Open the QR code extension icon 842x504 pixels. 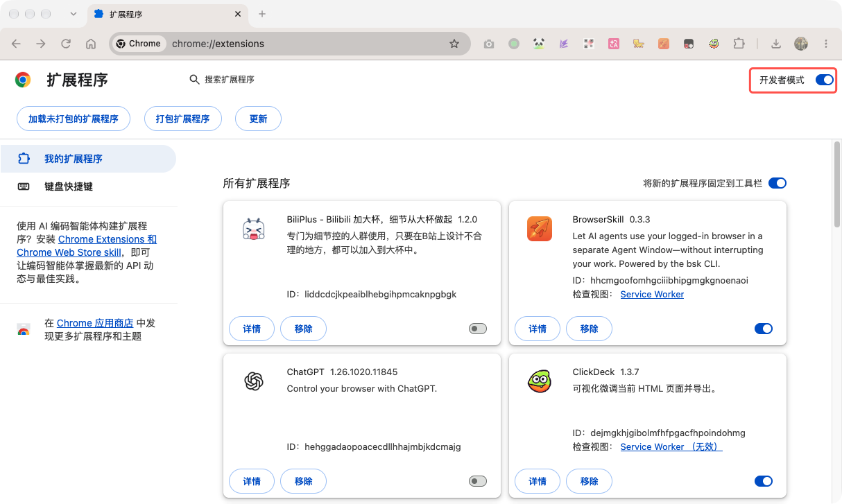tap(589, 44)
